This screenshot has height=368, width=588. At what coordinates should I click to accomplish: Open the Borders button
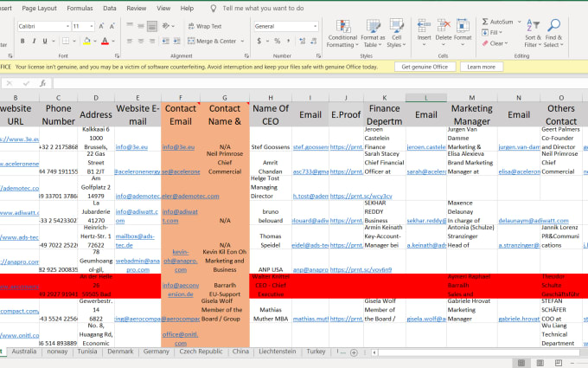[x=66, y=41]
